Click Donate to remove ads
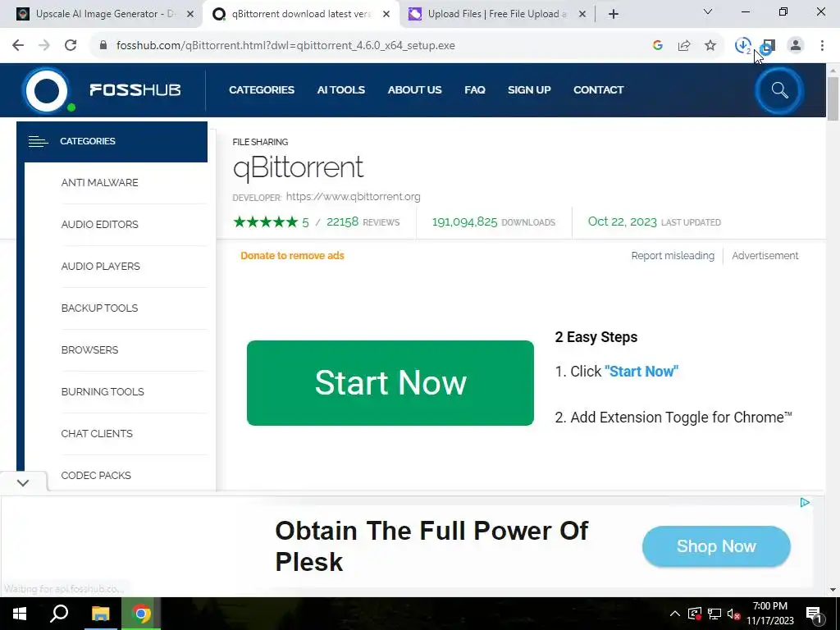The width and height of the screenshot is (840, 630). click(293, 256)
